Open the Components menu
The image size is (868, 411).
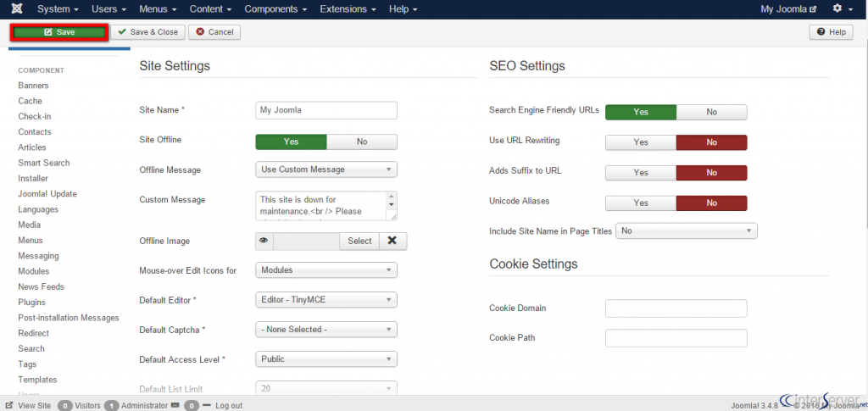coord(275,9)
